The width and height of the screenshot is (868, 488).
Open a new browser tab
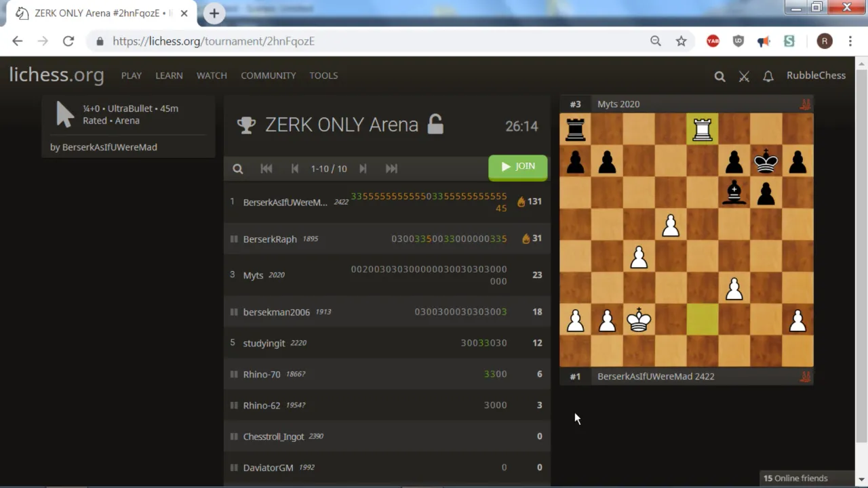coord(214,14)
